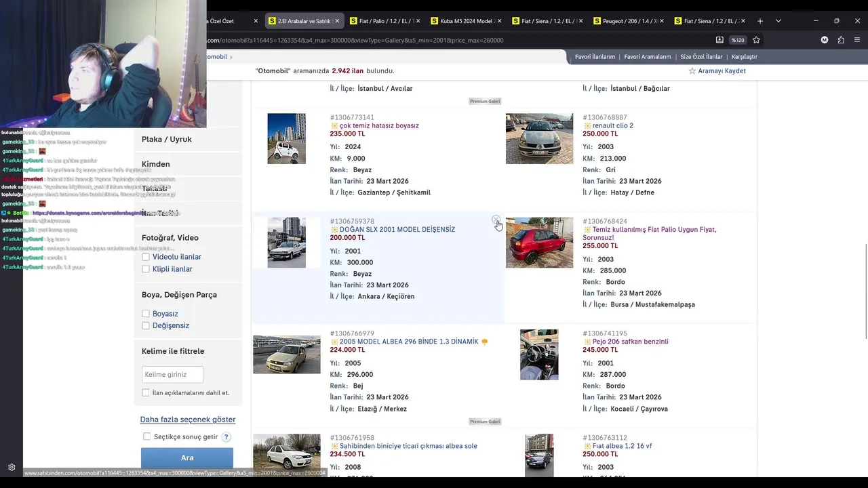
Task: Open Favori İlanlarım menu item
Action: (595, 57)
